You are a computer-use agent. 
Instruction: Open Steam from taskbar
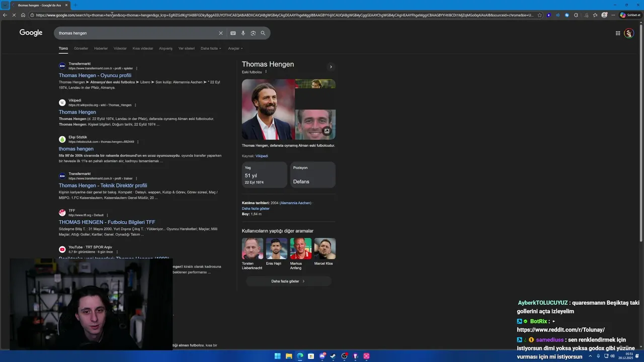coord(333,356)
